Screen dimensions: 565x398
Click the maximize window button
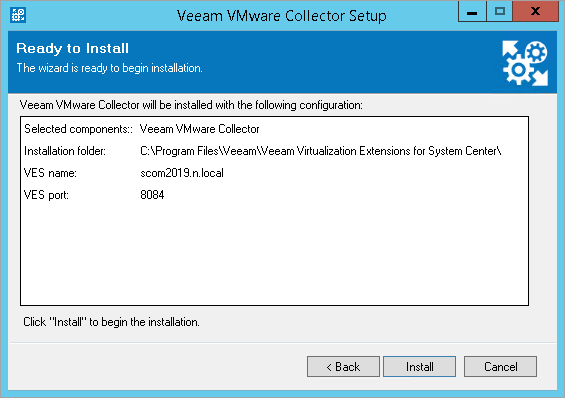(x=499, y=12)
